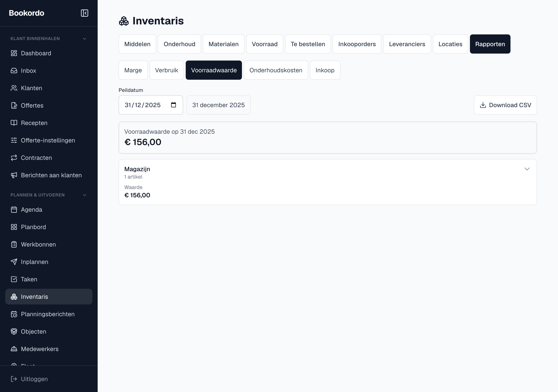Screen dimensions: 558x392
Task: Switch to the Te bestellen tab
Action: (308, 44)
